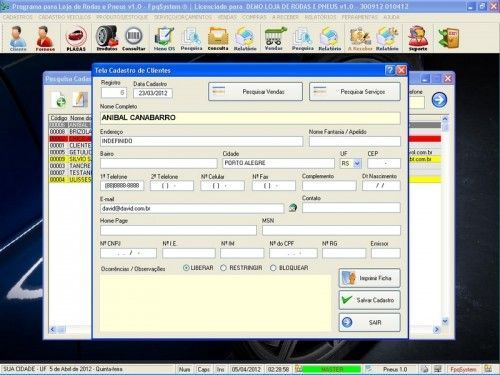The image size is (500, 375).
Task: Click computer icon in status bar
Action: [437, 369]
